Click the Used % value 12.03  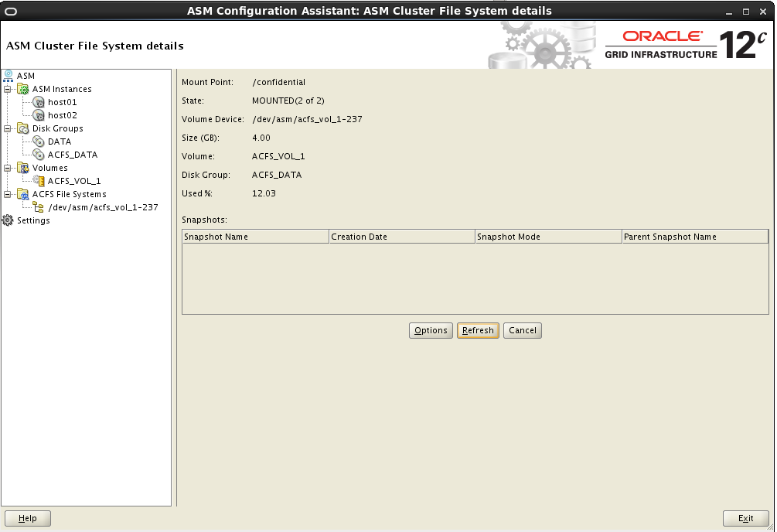[x=264, y=194]
